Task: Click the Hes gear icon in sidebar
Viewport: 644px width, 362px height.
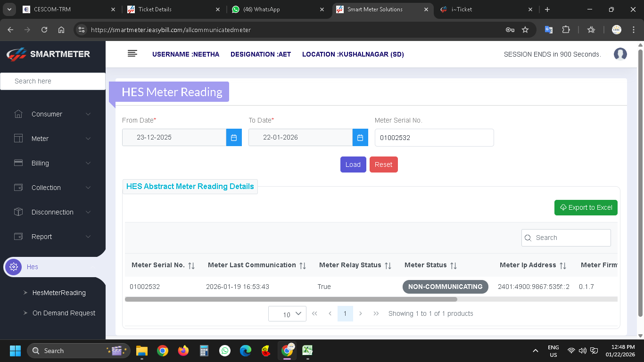Action: pos(14,267)
